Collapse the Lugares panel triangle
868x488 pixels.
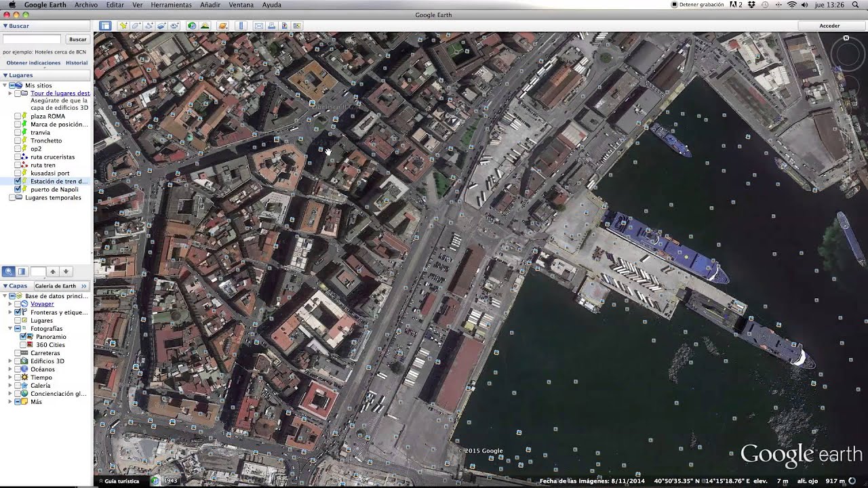[x=5, y=75]
